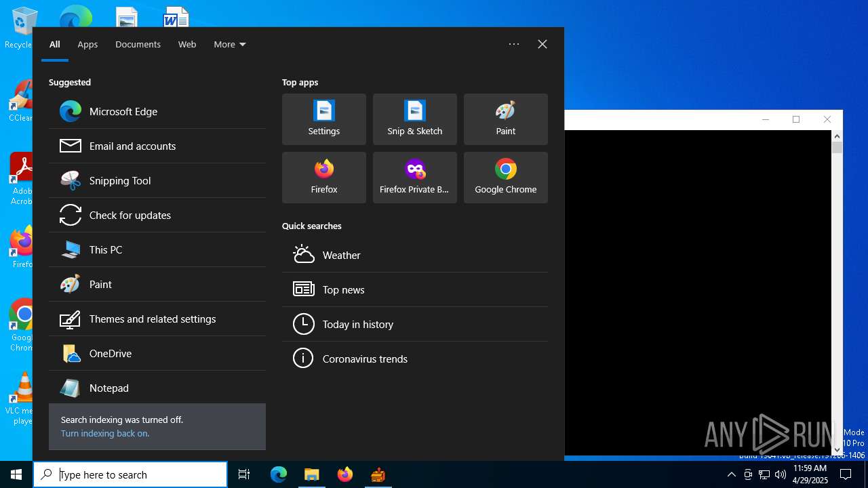Expand the More filter dropdown

click(230, 44)
